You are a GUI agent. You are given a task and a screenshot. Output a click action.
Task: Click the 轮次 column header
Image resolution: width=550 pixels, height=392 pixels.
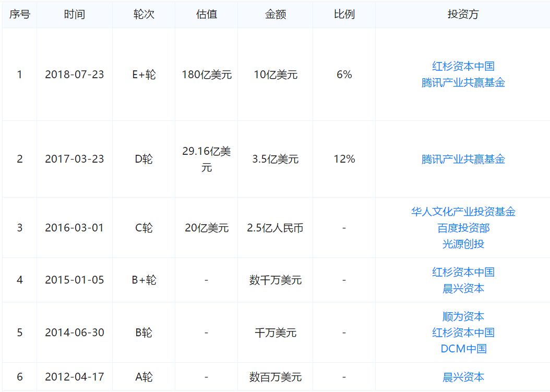click(x=144, y=15)
